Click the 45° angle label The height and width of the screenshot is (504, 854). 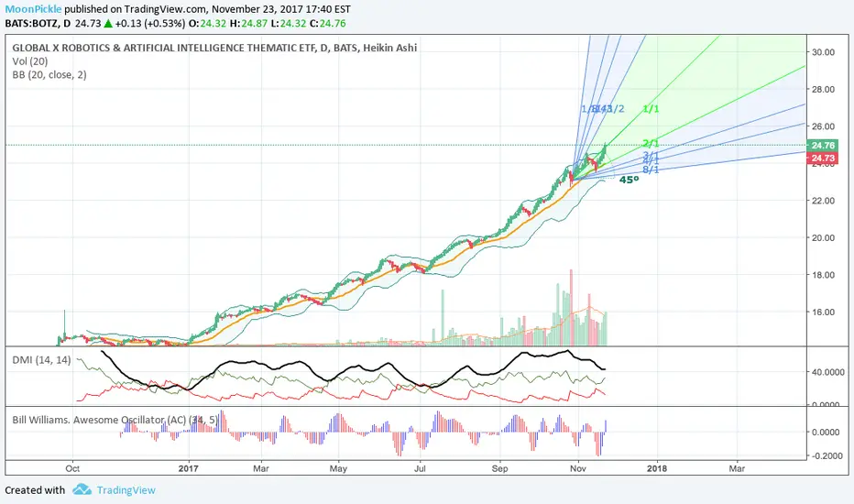coord(630,180)
